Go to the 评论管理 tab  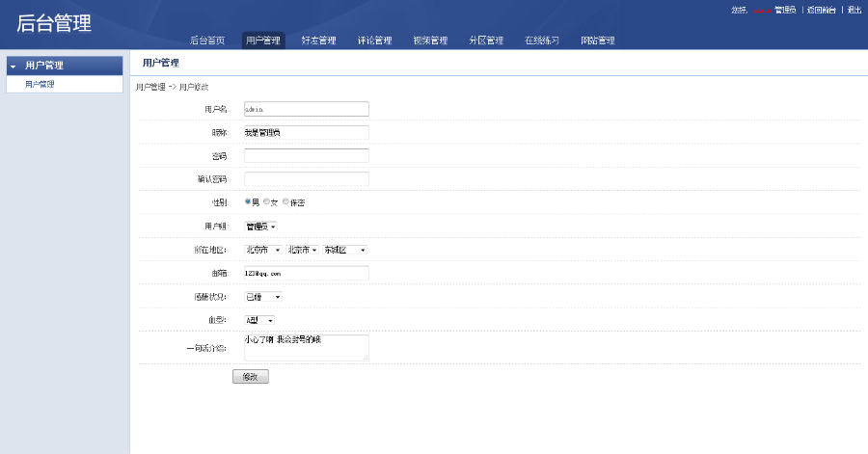[375, 40]
